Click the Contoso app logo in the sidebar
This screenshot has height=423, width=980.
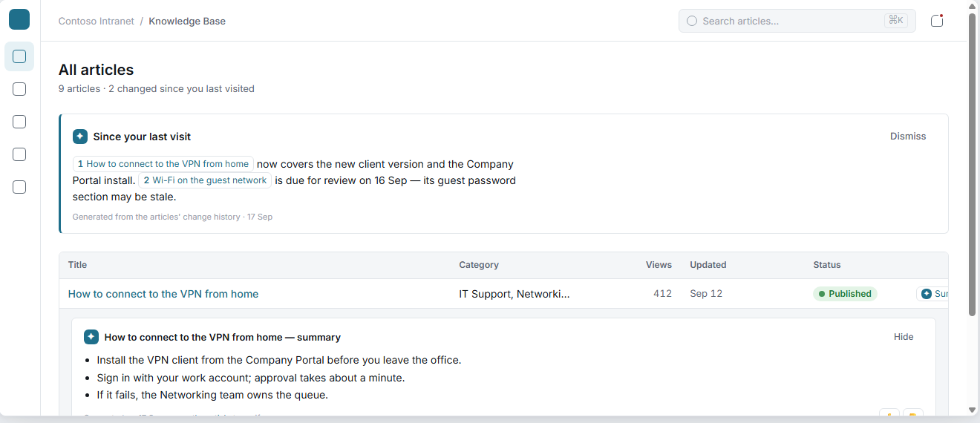coord(19,20)
